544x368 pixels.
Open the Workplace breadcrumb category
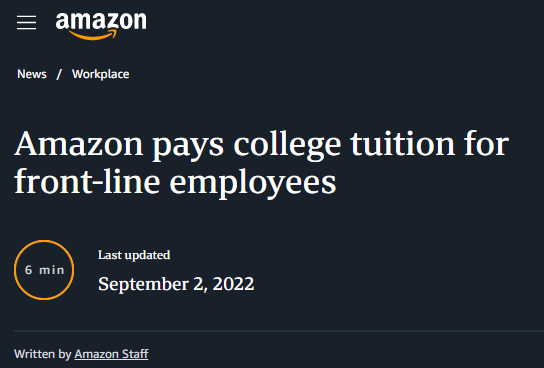(101, 74)
